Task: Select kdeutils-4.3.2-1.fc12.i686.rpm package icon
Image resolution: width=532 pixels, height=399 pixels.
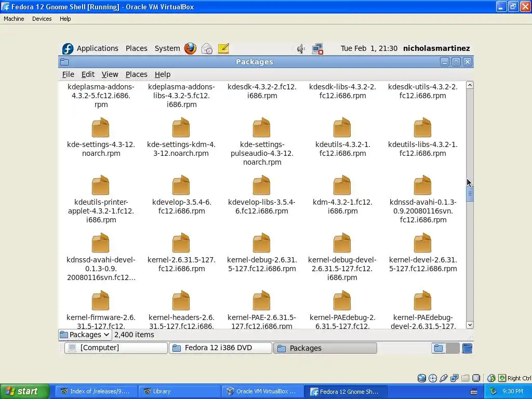Action: click(x=342, y=127)
